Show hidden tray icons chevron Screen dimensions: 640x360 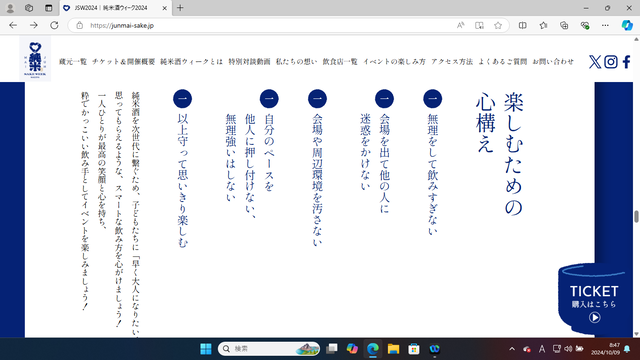click(512, 349)
